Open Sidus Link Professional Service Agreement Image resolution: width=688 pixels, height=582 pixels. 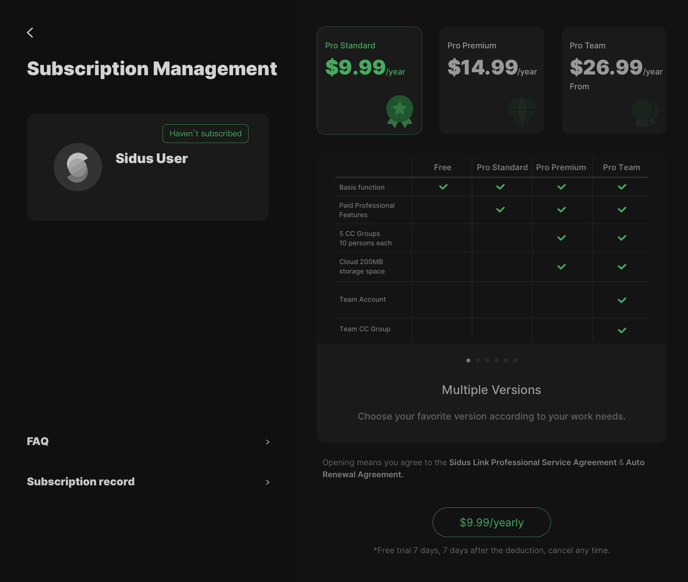click(x=533, y=462)
